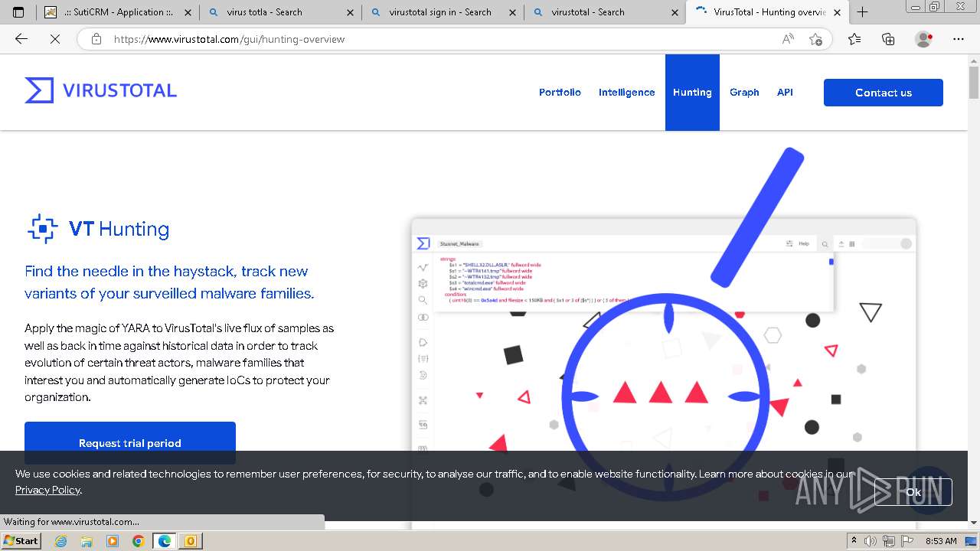Close the VirusTotal Hunting overview tab

click(837, 12)
